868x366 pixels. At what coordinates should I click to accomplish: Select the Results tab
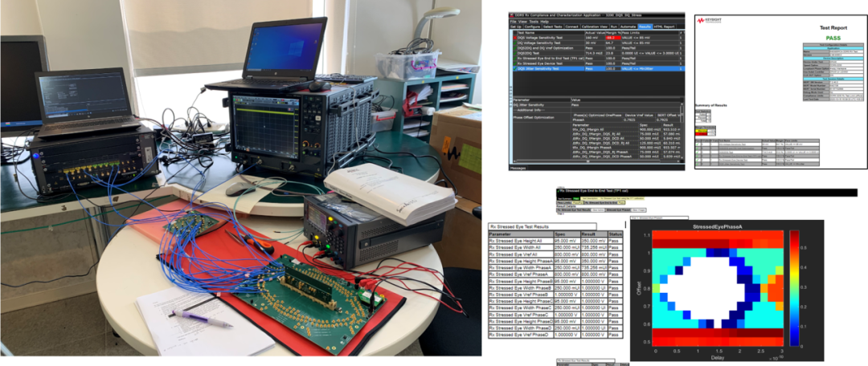[645, 26]
